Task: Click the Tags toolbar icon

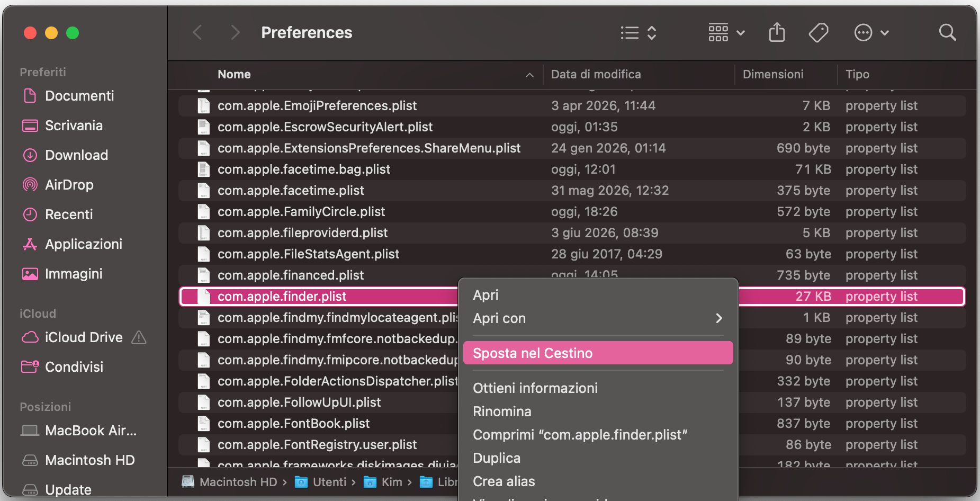Action: pos(819,33)
